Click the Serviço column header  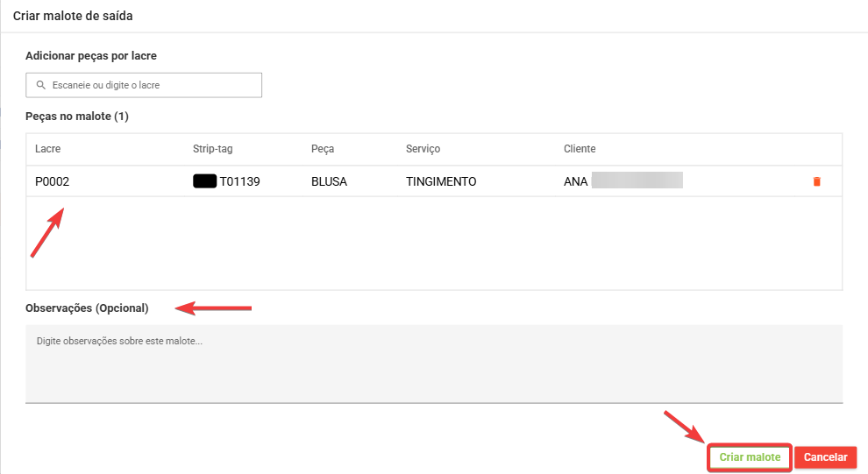[423, 149]
